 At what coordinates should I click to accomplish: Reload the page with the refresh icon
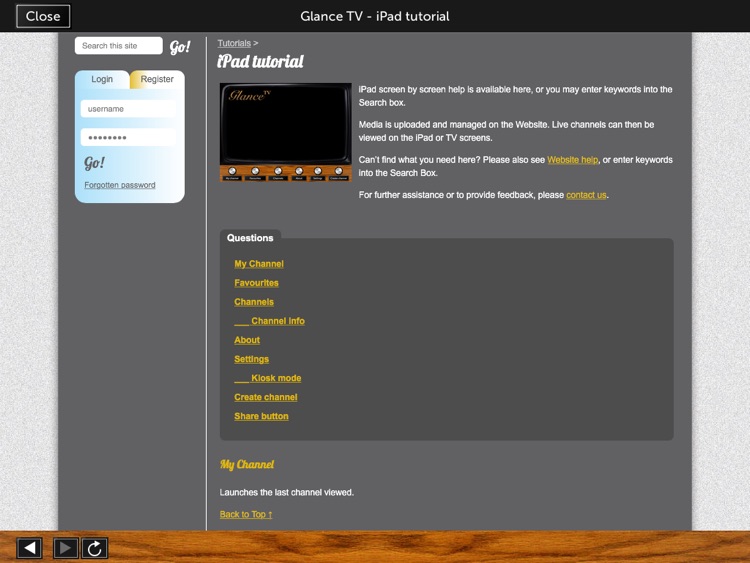click(95, 548)
